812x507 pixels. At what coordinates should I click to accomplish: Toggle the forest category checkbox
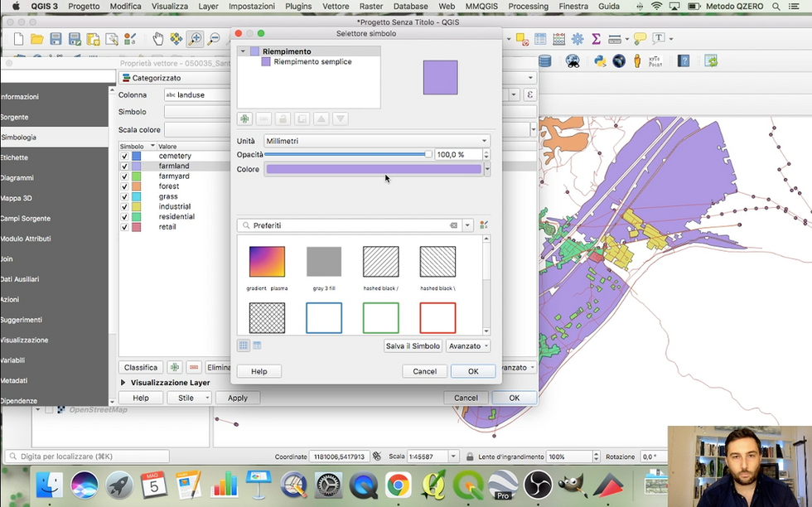click(123, 186)
